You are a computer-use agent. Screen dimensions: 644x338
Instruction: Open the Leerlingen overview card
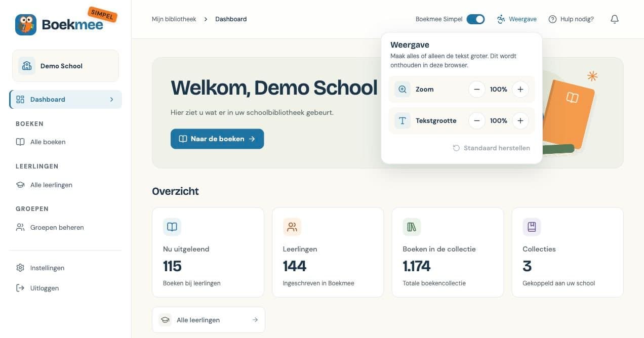point(328,252)
